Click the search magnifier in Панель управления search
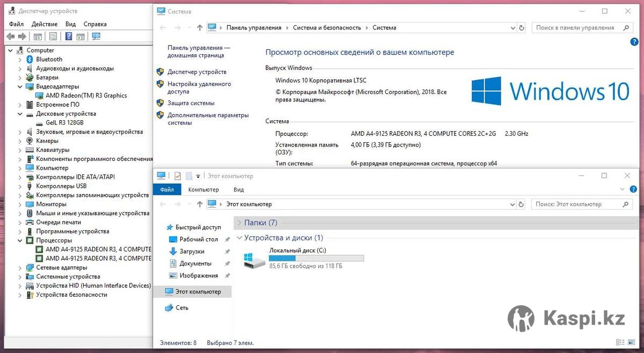644x353 pixels. click(x=626, y=28)
